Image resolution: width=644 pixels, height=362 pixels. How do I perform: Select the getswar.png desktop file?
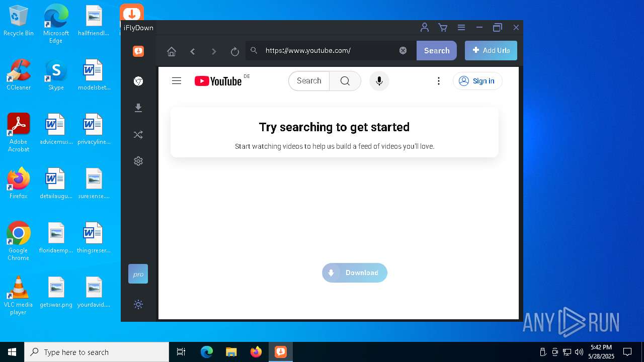click(56, 292)
